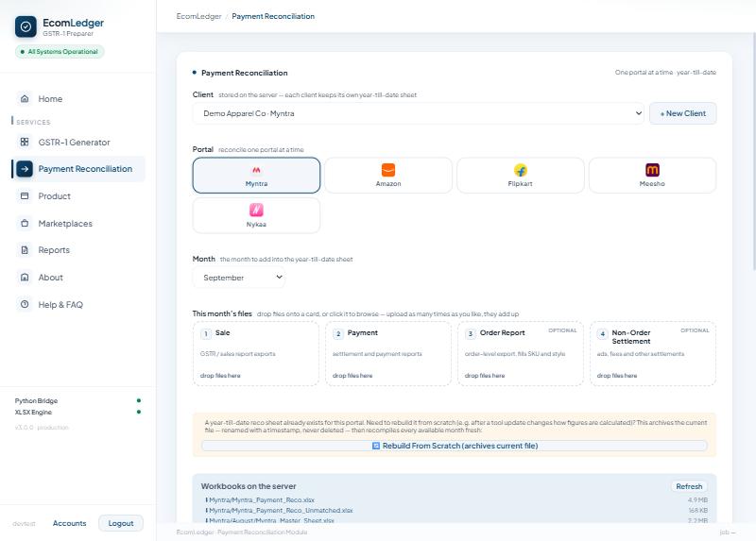This screenshot has height=541, width=756.
Task: Click the Flipkart logo icon
Action: (521, 170)
